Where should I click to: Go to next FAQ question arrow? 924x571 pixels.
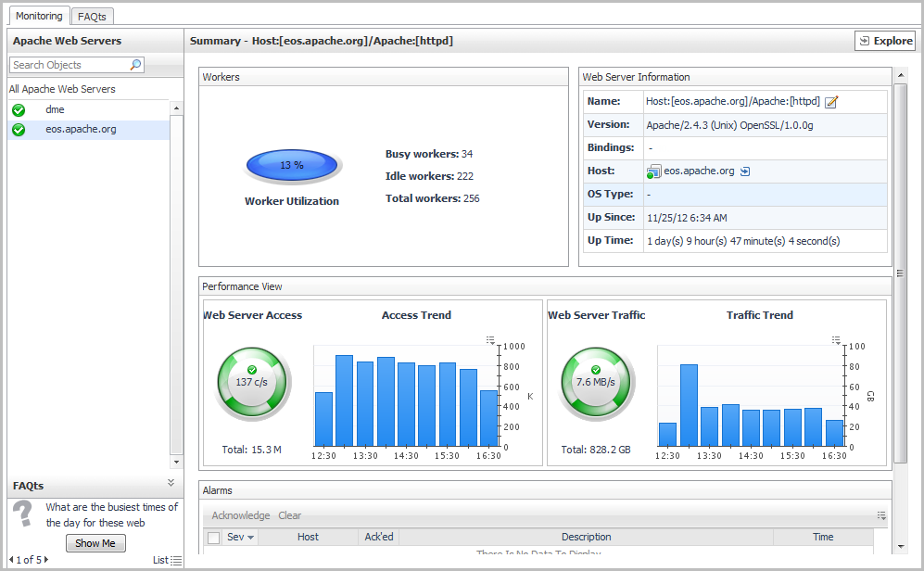click(x=46, y=560)
